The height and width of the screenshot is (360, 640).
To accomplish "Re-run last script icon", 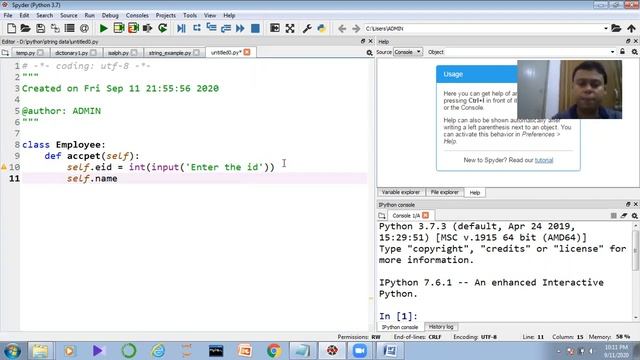I will point(162,28).
